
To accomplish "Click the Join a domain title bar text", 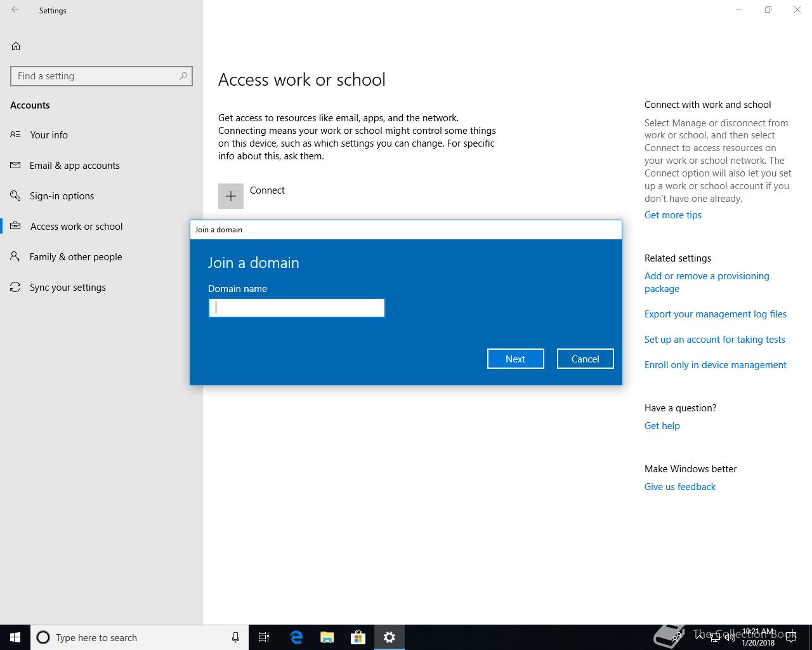I will pos(219,230).
